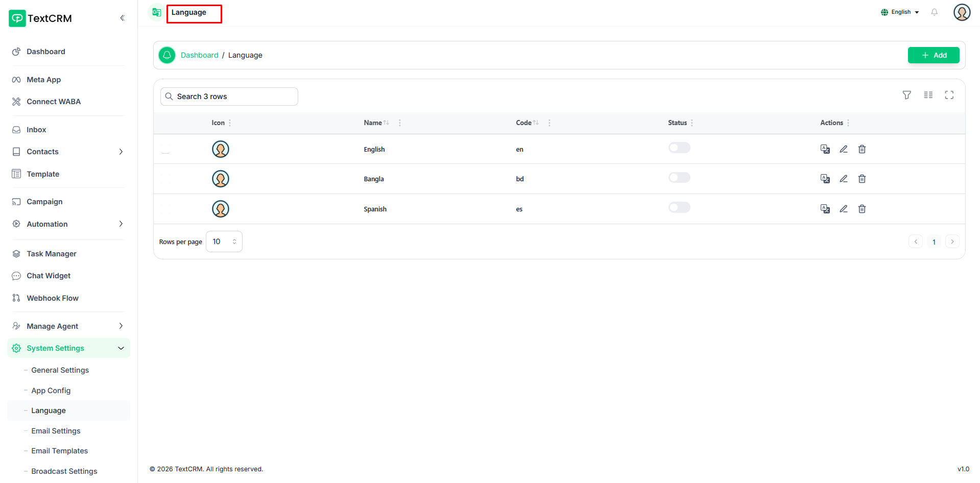
Task: Open the table filter icon
Action: pos(906,95)
